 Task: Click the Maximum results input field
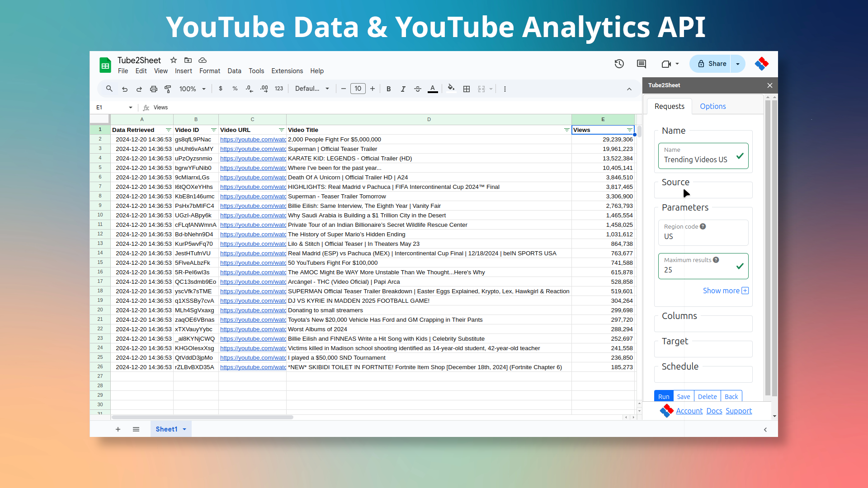coord(703,266)
